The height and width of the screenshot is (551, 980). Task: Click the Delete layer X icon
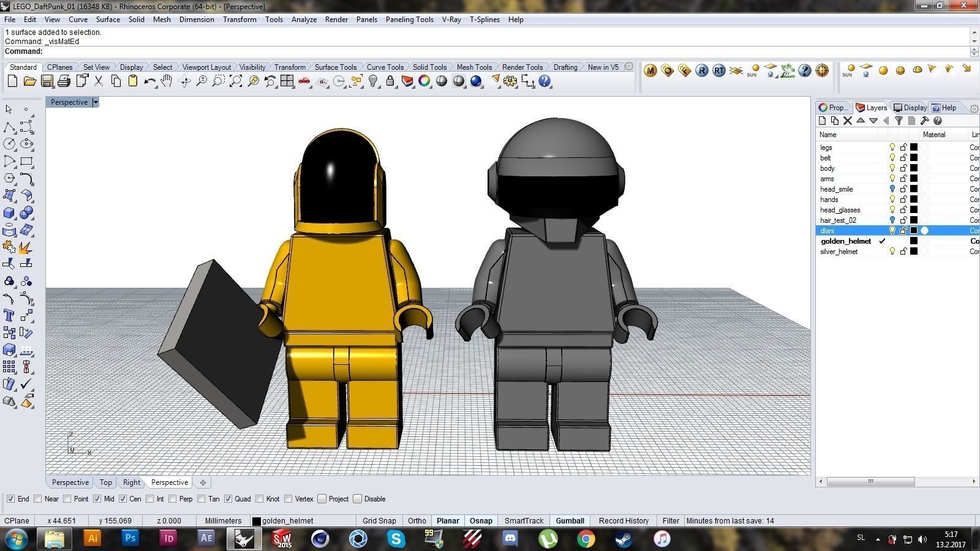[848, 121]
